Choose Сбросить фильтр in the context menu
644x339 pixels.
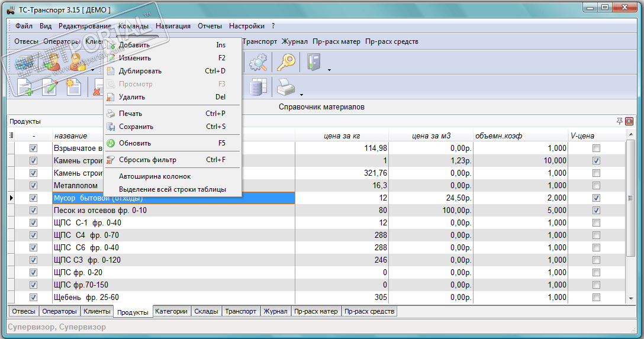[x=172, y=160]
